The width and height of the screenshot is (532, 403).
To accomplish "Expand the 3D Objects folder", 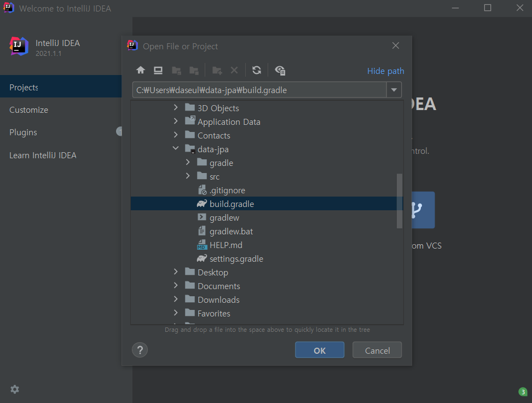I will click(x=176, y=108).
